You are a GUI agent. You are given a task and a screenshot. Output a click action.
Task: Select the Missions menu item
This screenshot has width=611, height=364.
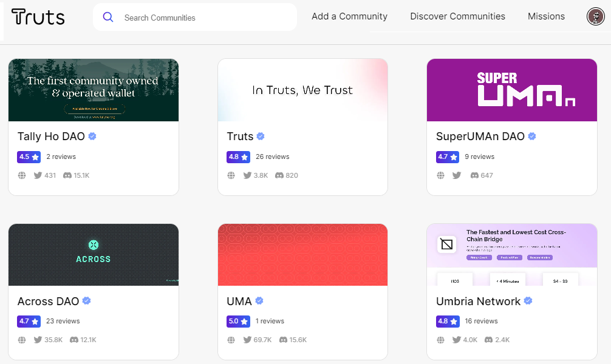click(x=546, y=16)
